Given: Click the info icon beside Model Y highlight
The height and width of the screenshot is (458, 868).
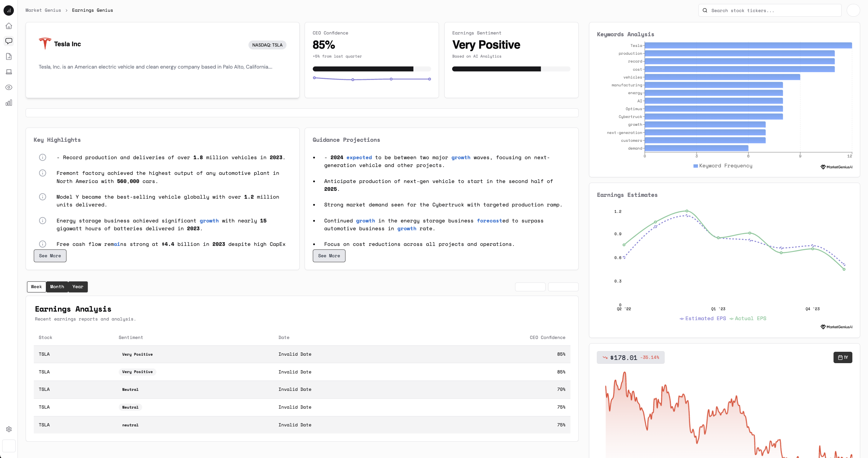Looking at the screenshot, I should click(43, 197).
